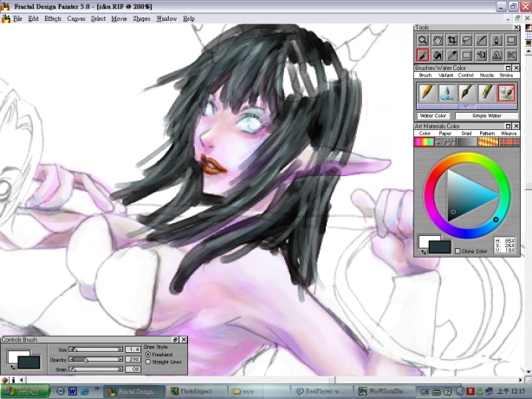This screenshot has height=399, width=532.
Task: Enable the Clone Color checkbox
Action: (457, 251)
